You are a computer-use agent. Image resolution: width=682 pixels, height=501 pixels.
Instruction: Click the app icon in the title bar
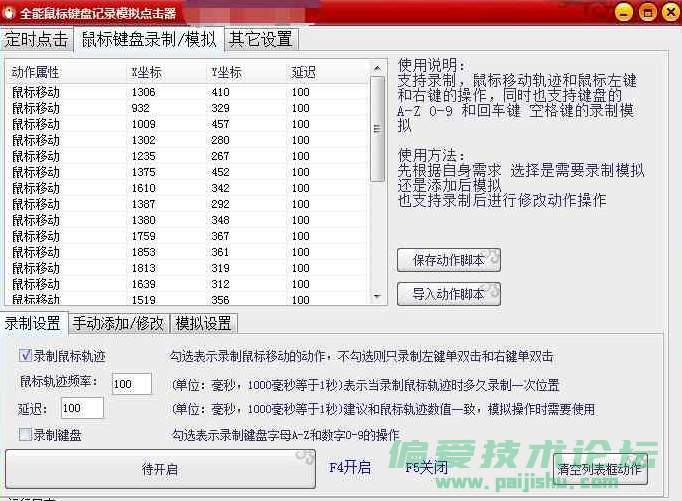pos(10,12)
